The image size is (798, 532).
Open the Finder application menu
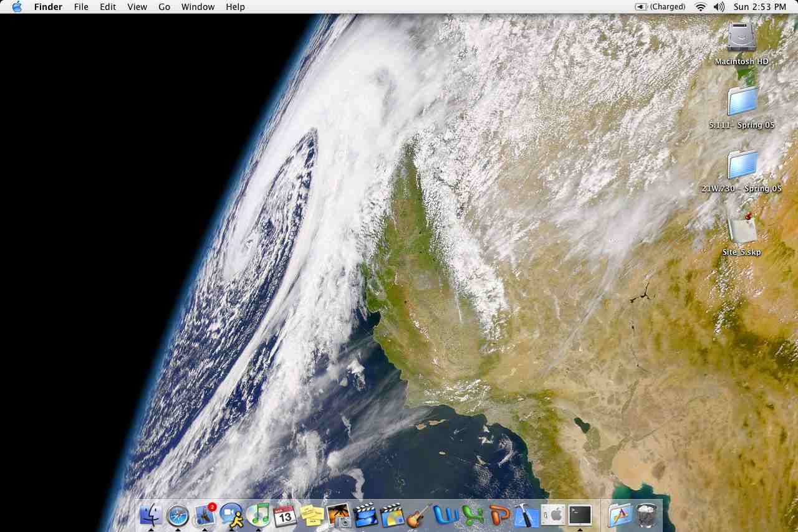(48, 7)
